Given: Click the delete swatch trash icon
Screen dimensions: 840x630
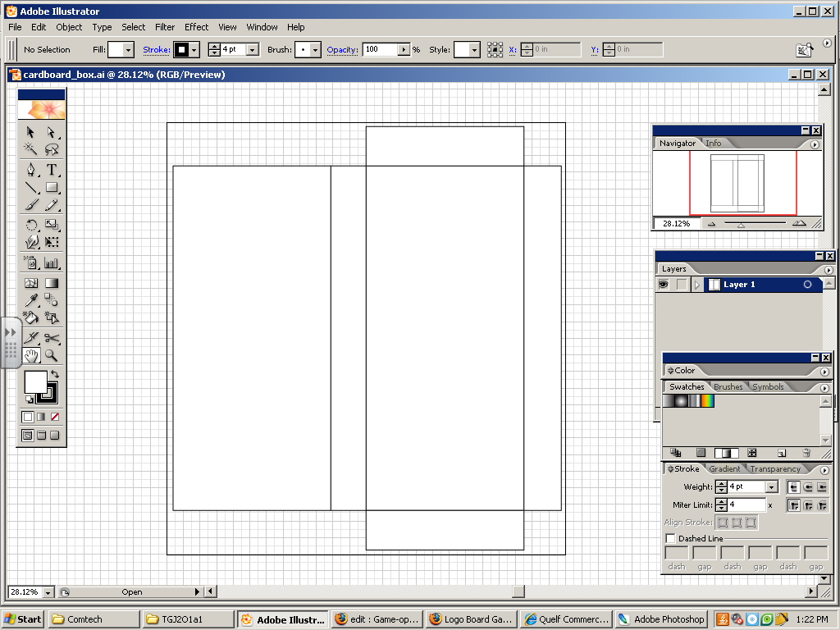Looking at the screenshot, I should (x=806, y=453).
